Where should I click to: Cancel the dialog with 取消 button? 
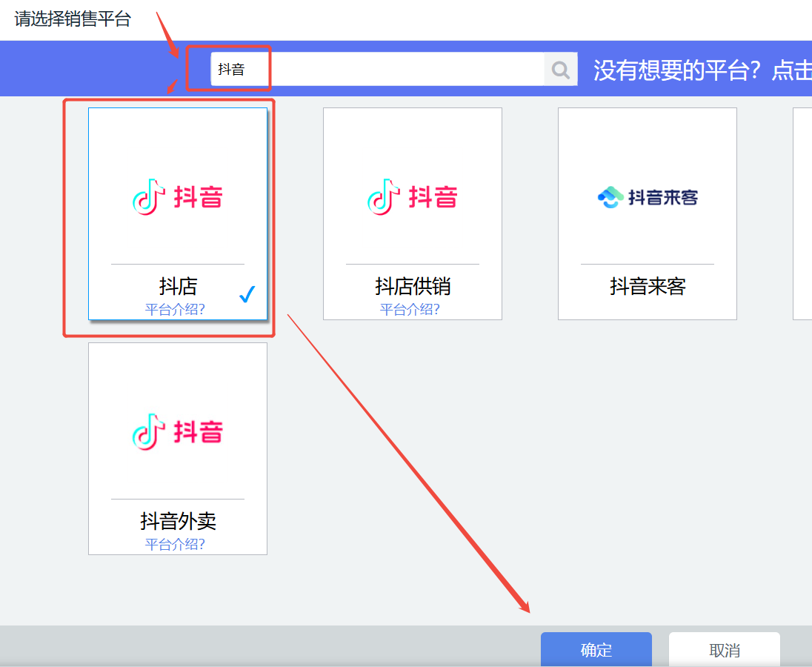coord(724,649)
